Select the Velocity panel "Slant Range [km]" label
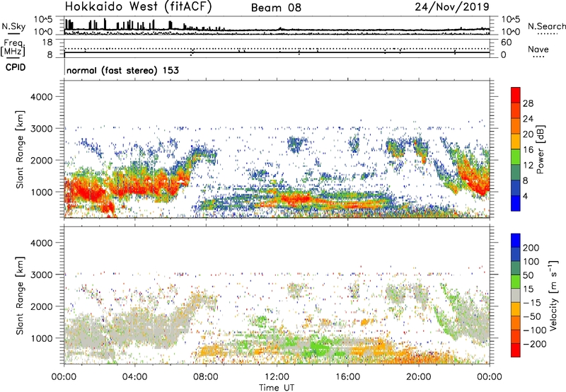Viewport: 566px width, 392px height. click(20, 296)
